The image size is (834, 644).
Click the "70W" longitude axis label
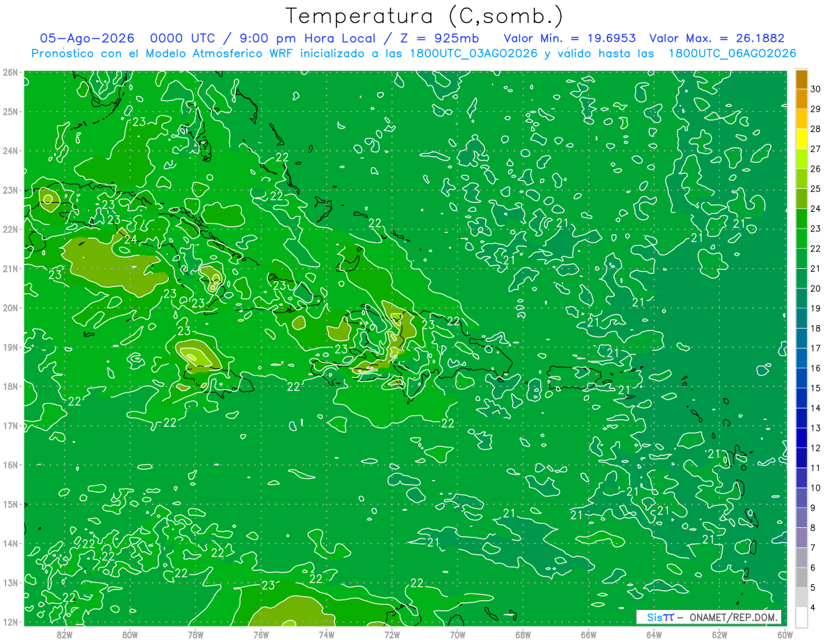[x=457, y=634]
